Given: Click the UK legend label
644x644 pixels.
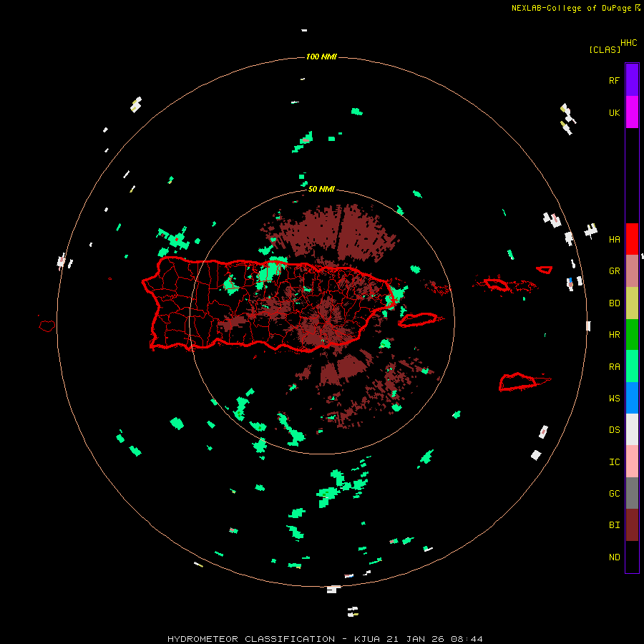Looking at the screenshot, I should pos(614,112).
